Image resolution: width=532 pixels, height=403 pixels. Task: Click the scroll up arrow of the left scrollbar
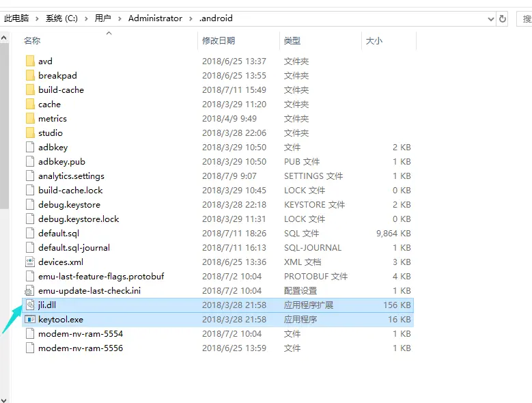tap(4, 38)
